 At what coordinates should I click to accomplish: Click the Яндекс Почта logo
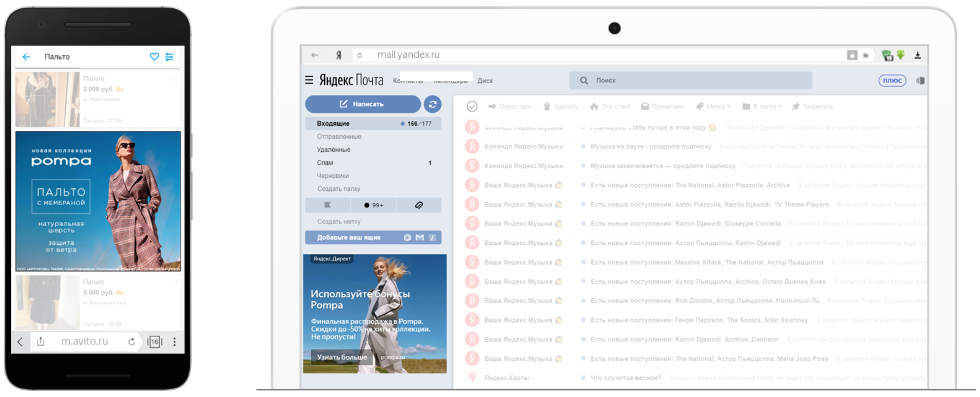(351, 80)
